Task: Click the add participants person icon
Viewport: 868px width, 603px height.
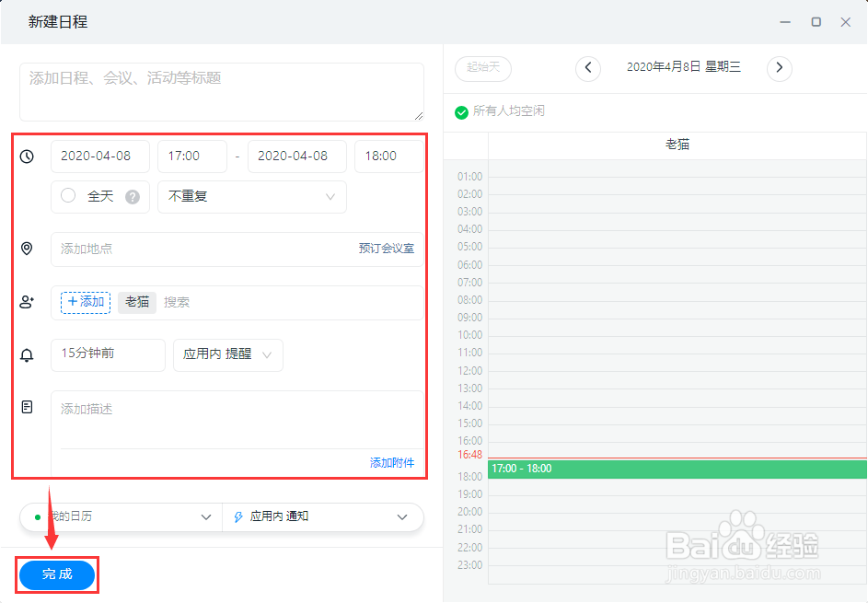Action: tap(27, 302)
